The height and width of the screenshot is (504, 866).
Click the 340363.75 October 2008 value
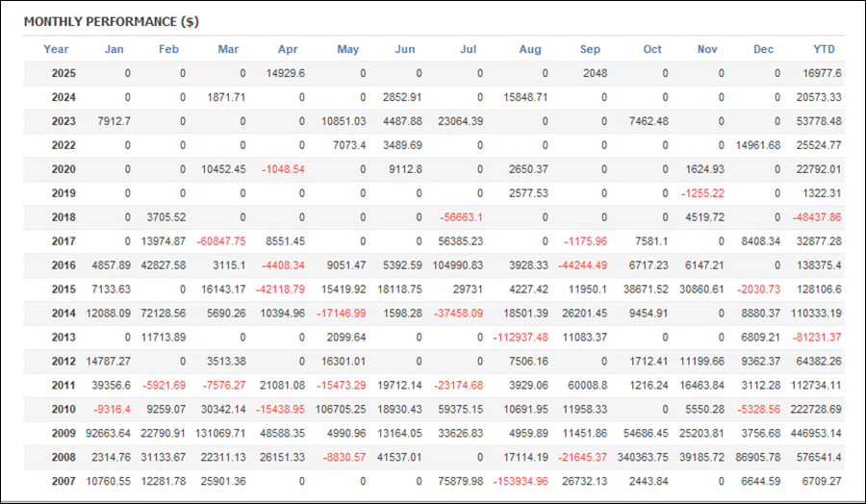633,458
